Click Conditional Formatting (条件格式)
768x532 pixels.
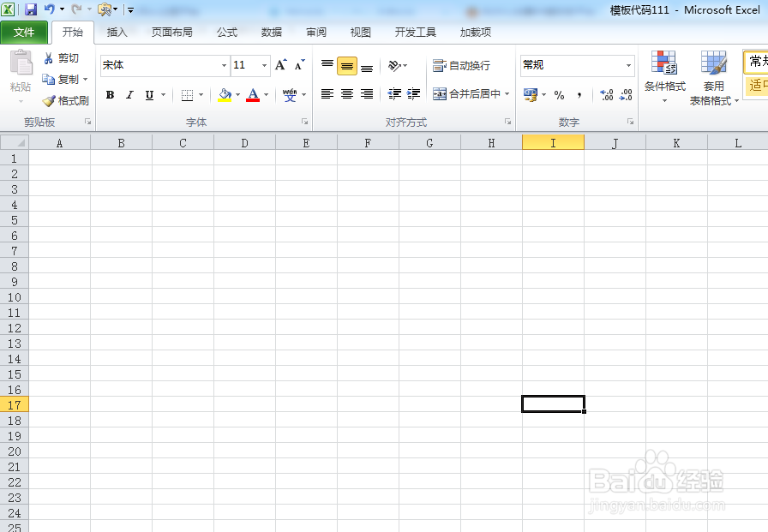(x=664, y=77)
